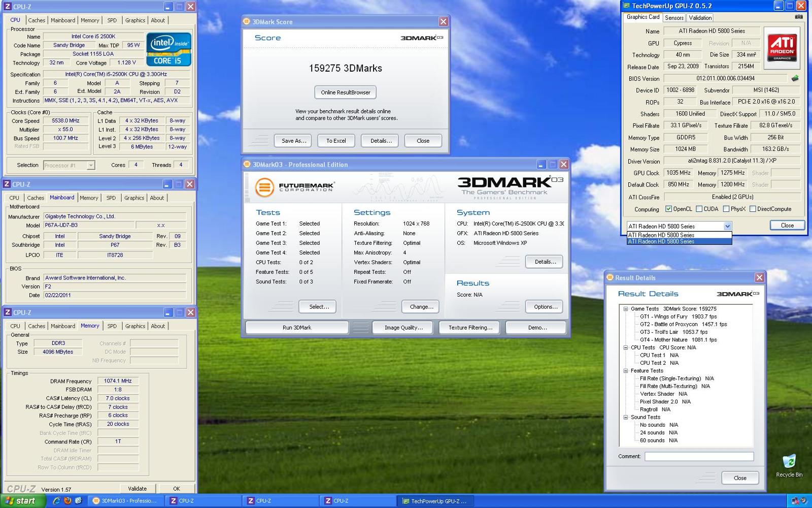Image resolution: width=812 pixels, height=508 pixels.
Task: Click Options... under the Results section
Action: pyautogui.click(x=545, y=307)
